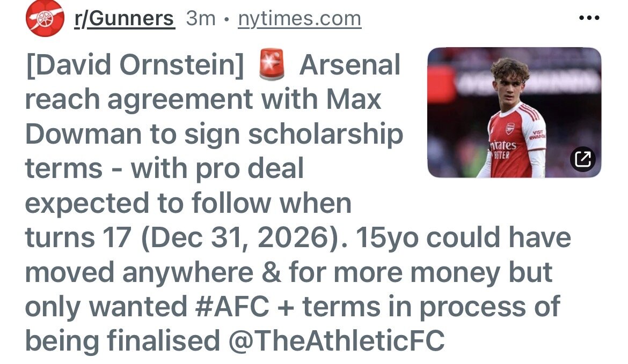
Task: Open the post overflow menu (three dots)
Action: pos(589,18)
